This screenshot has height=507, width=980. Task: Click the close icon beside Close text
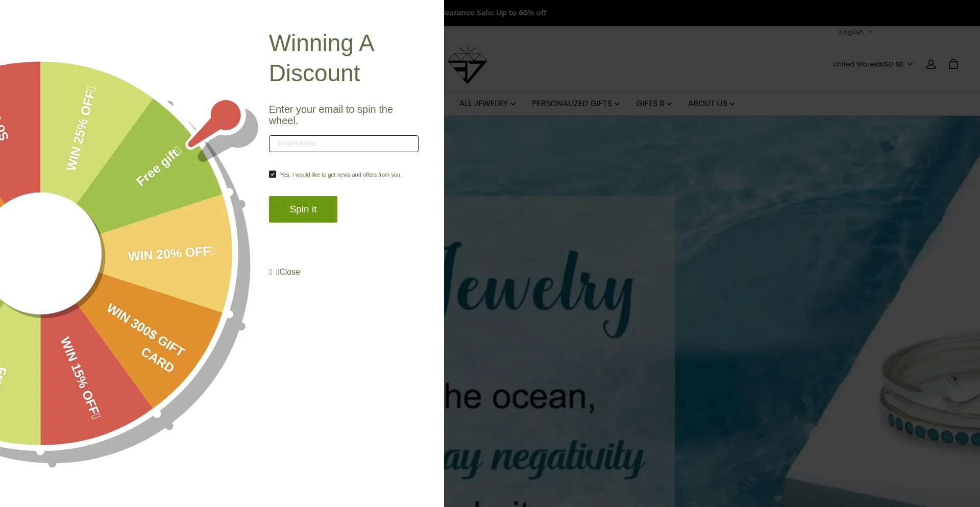click(x=271, y=272)
